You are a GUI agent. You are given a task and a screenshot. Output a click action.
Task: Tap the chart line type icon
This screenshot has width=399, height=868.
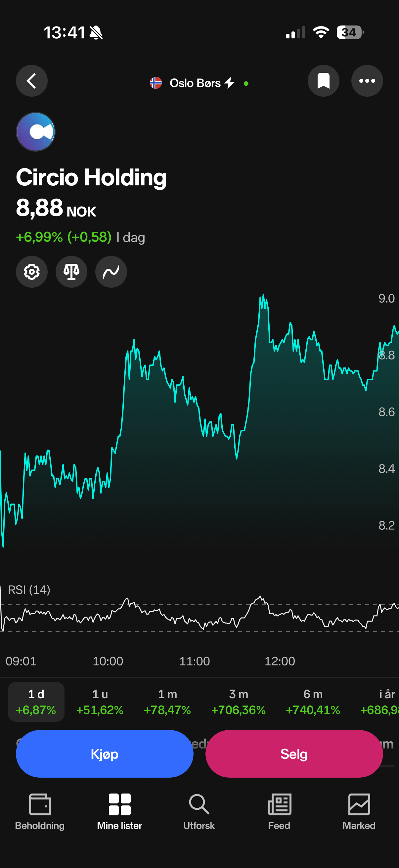point(111,271)
